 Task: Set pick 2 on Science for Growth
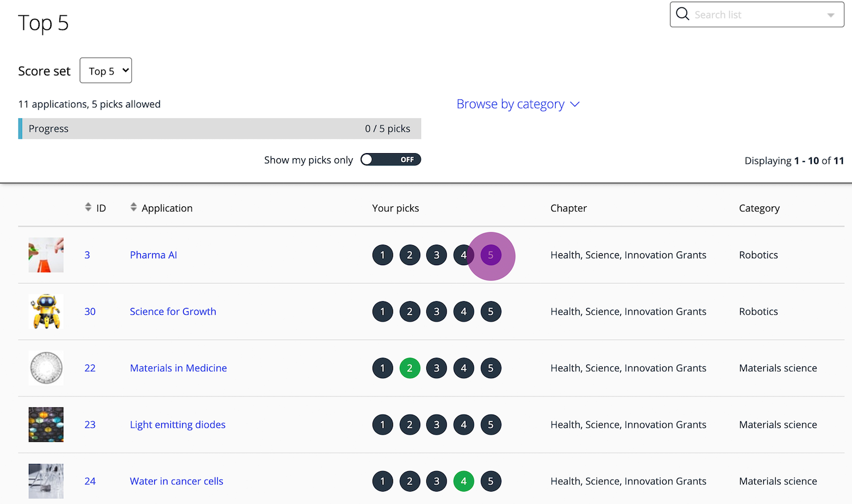click(x=409, y=311)
